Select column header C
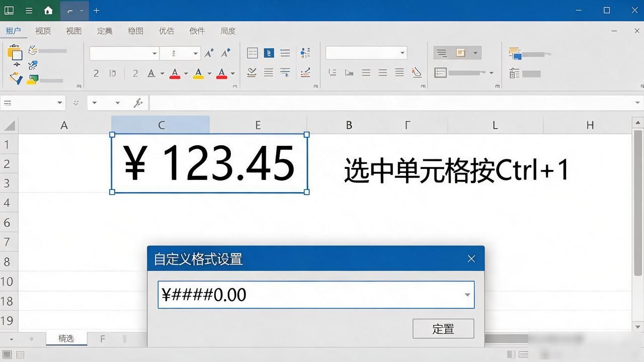 [161, 125]
